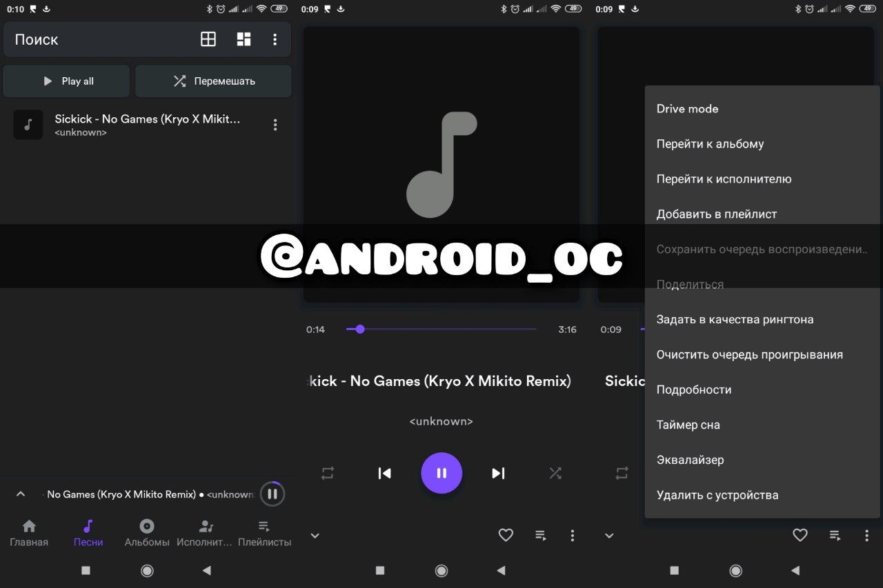Open Эквалайзер from the menu
This screenshot has width=883, height=588.
(762, 460)
